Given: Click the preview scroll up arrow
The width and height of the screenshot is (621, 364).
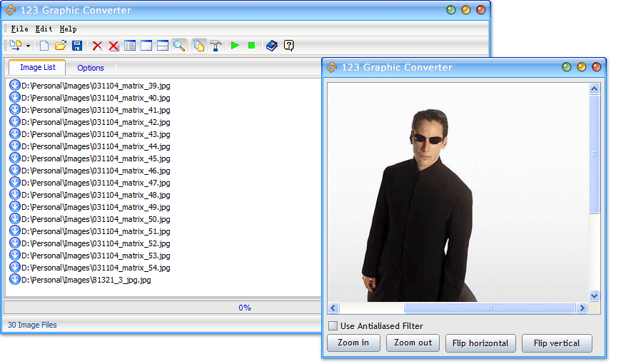Looking at the screenshot, I should (x=594, y=89).
